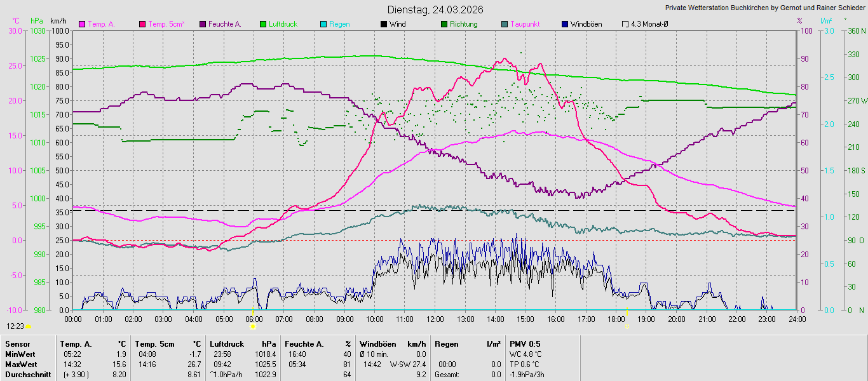Click the green Luftdruck legend square
The image size is (868, 381).
[263, 24]
